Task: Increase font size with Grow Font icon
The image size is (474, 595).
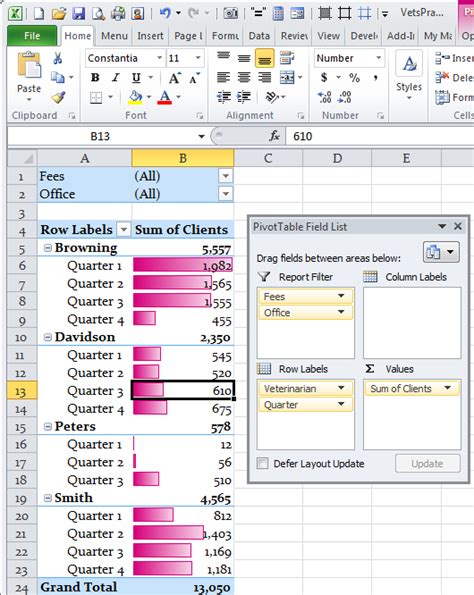Action: pyautogui.click(x=174, y=78)
